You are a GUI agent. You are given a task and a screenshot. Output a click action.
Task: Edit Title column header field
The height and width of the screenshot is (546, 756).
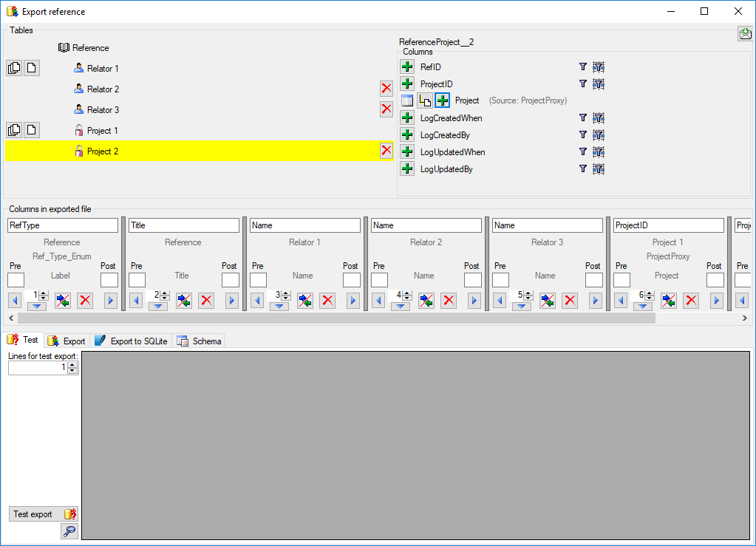pos(184,225)
